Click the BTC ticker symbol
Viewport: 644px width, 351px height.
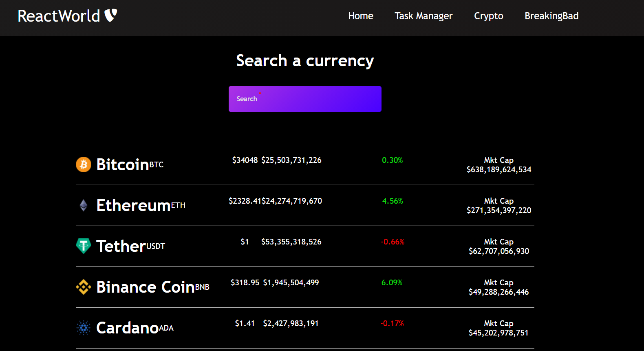(157, 164)
